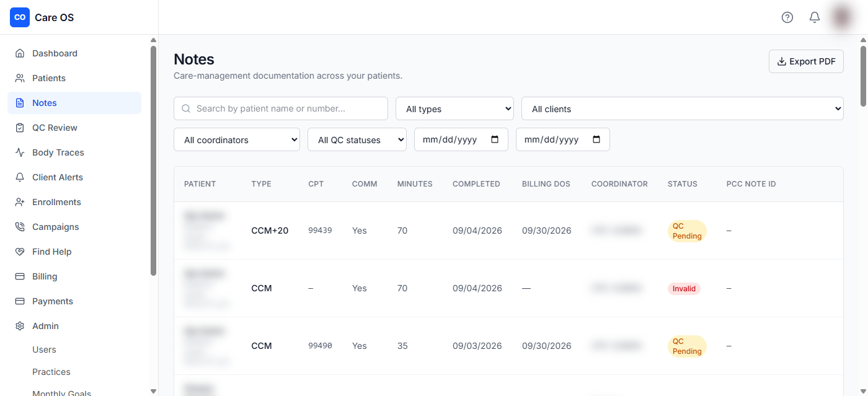The height and width of the screenshot is (396, 868).
Task: Click CPT code 99490
Action: click(320, 346)
